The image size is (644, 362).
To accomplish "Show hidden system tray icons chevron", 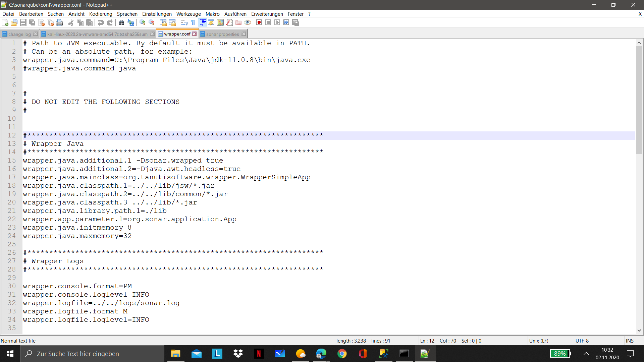I will [586, 354].
